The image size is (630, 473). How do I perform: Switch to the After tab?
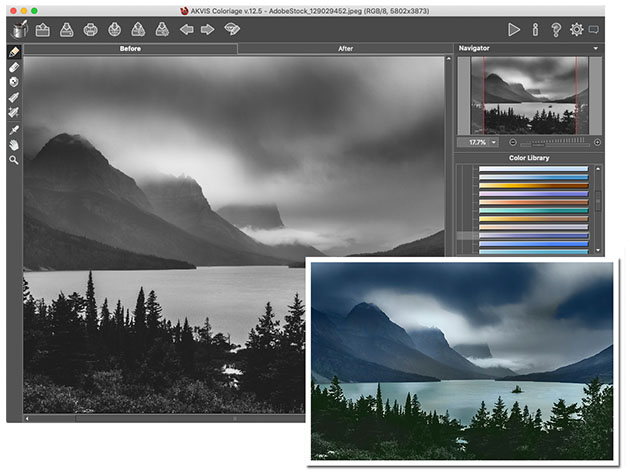coord(345,48)
